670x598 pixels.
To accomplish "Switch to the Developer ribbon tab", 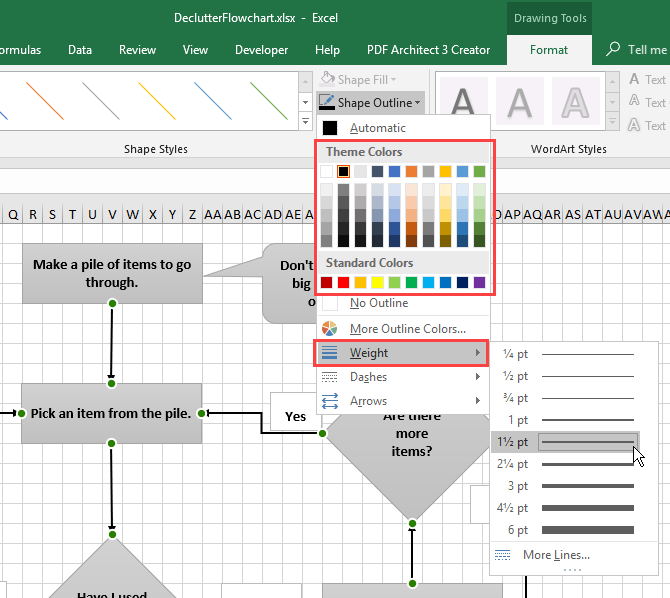I will 261,50.
